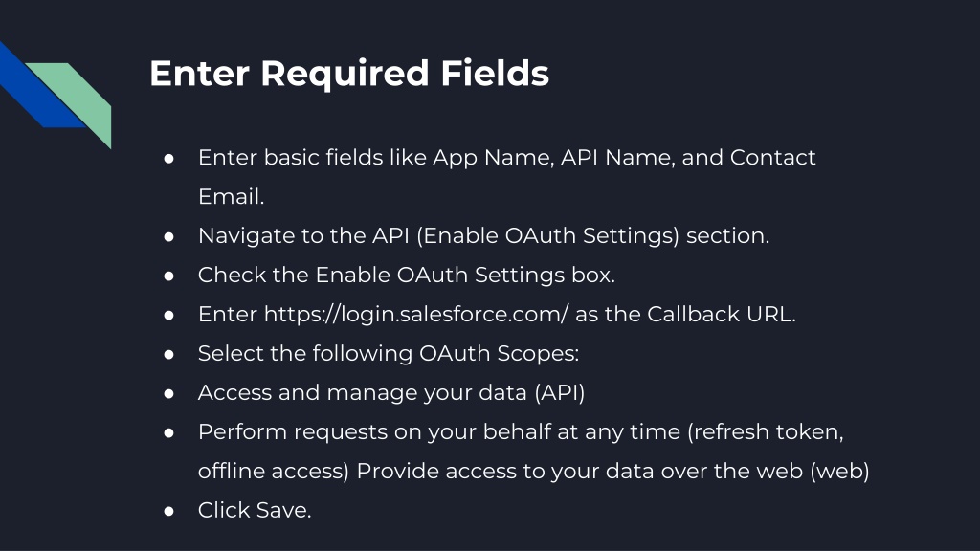Screen dimensions: 980x551
Task: Click the bullet beside Select the following OAuth Scopes
Action: (168, 354)
